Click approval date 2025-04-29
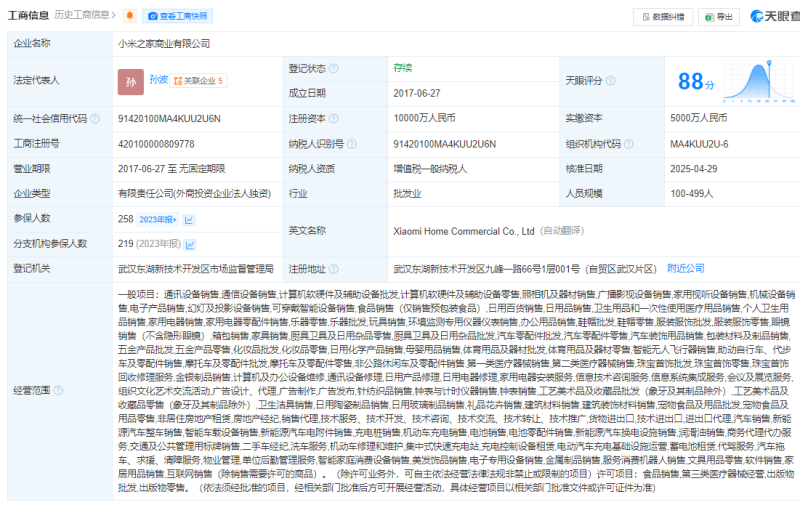Image resolution: width=800 pixels, height=505 pixels. point(693,169)
